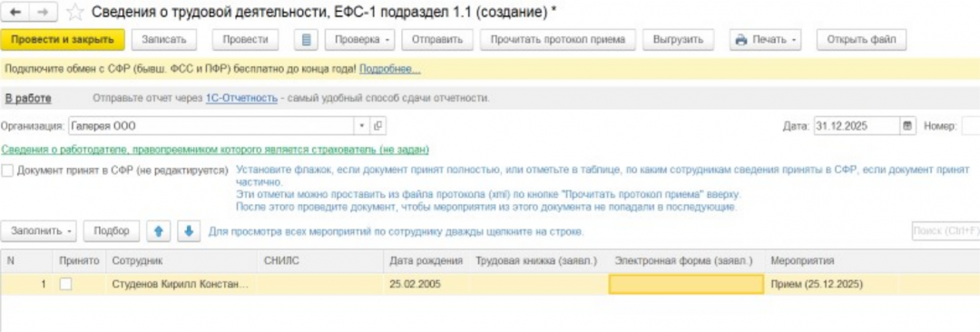Add document to favorites with star icon
The image size is (980, 332).
(x=75, y=11)
